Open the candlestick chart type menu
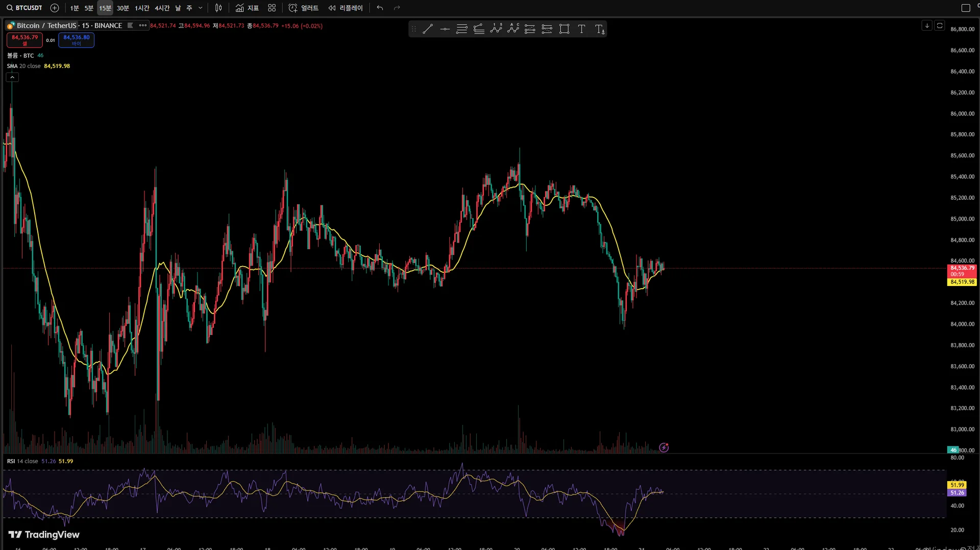 click(218, 8)
